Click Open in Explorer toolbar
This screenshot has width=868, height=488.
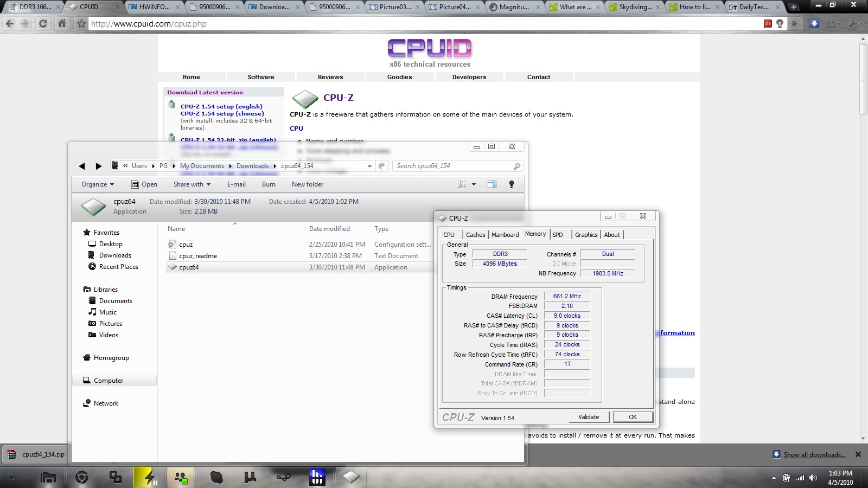click(144, 184)
